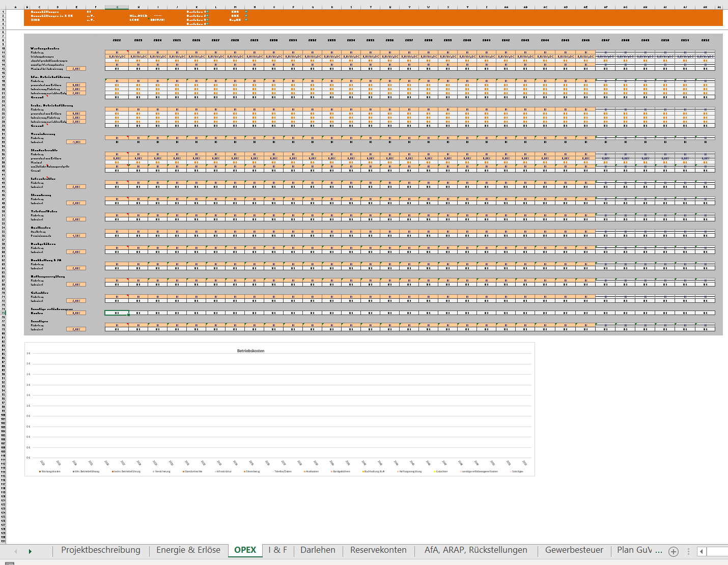Click the Sonstiges legend entry
728x565 pixels.
coord(517,471)
